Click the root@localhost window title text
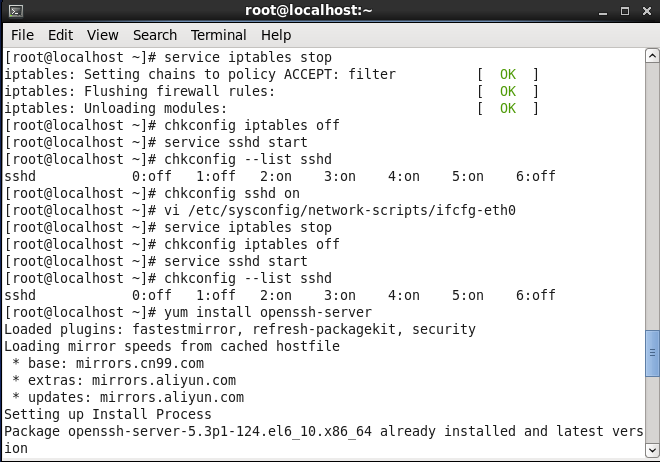Screen dimensions: 660x462 [309, 10]
